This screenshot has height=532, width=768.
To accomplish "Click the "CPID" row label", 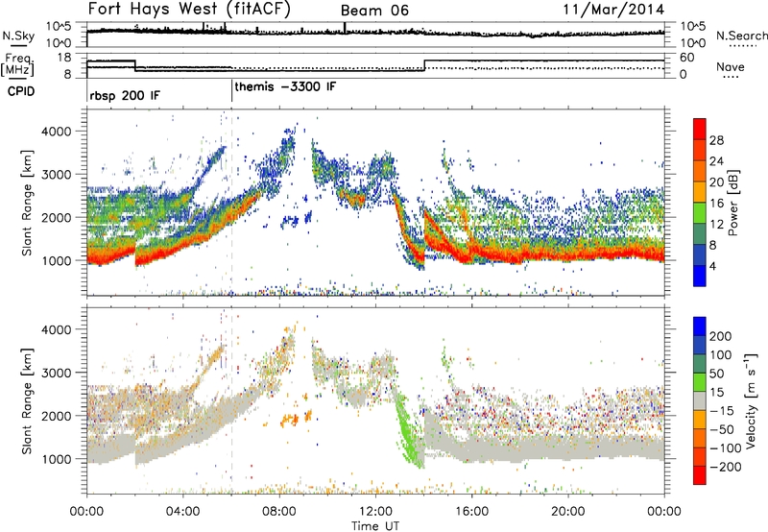I will 21,91.
